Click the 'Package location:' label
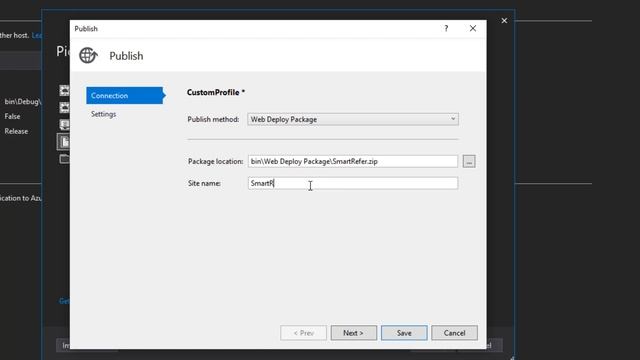This screenshot has width=640, height=360. pyautogui.click(x=216, y=161)
